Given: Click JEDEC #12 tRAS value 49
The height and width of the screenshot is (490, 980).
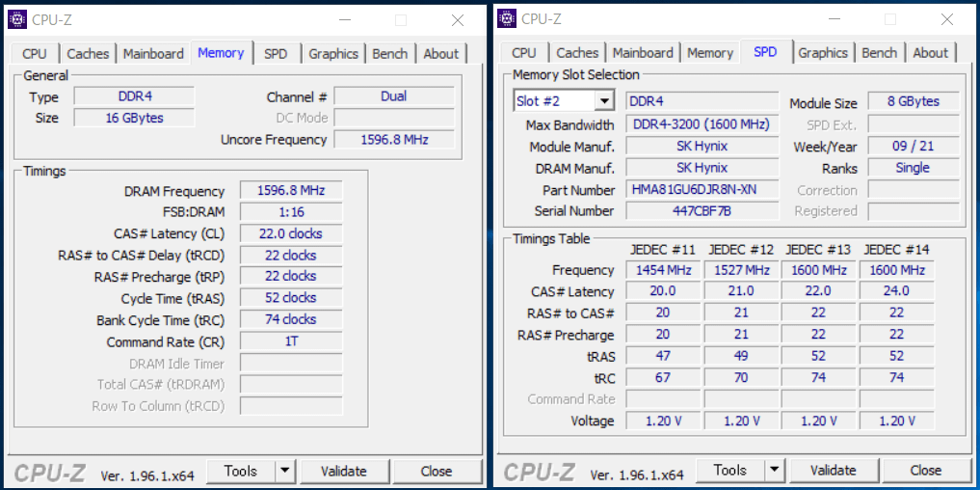Looking at the screenshot, I should 741,356.
